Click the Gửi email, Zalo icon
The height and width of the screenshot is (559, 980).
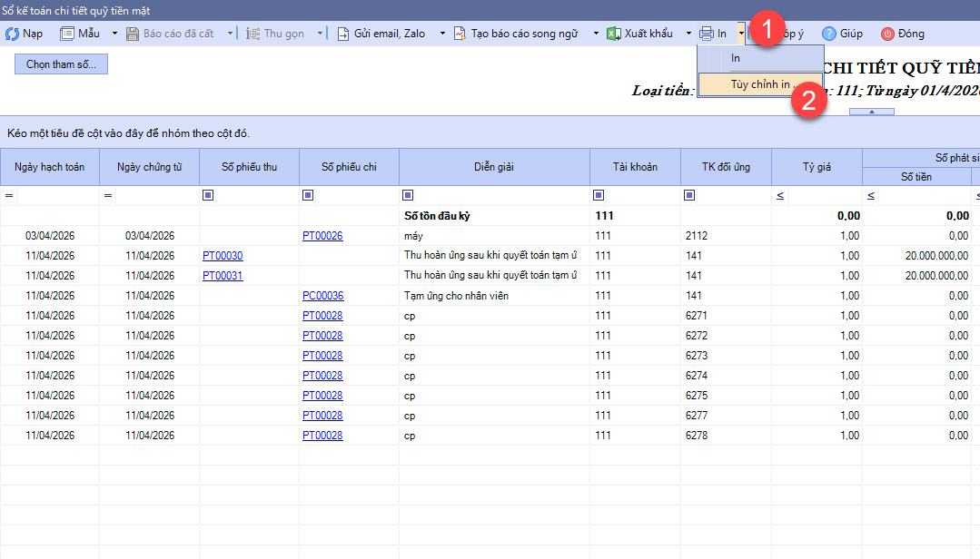[343, 34]
